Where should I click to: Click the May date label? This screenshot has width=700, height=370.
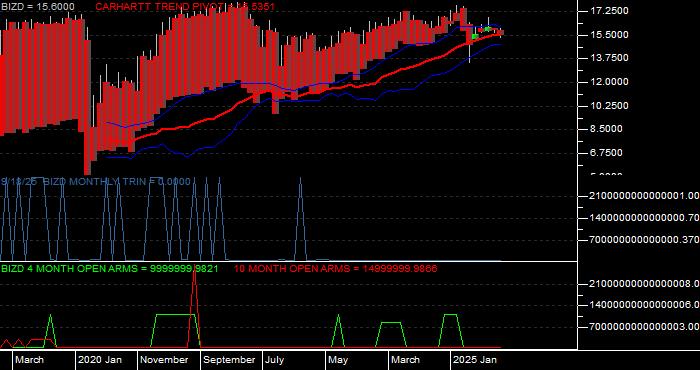pos(338,360)
